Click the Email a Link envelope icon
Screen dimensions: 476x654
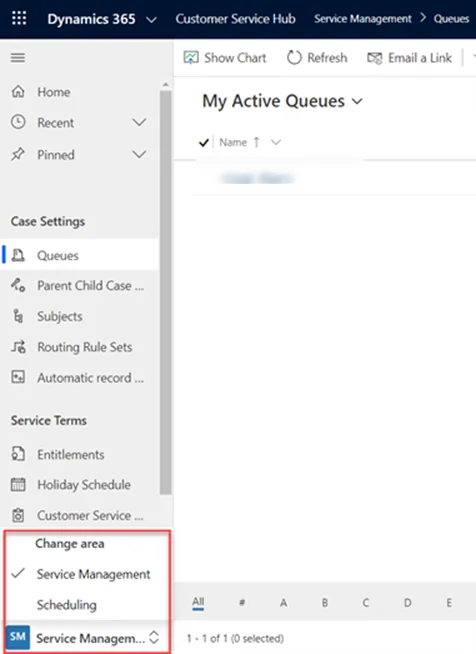pos(375,58)
